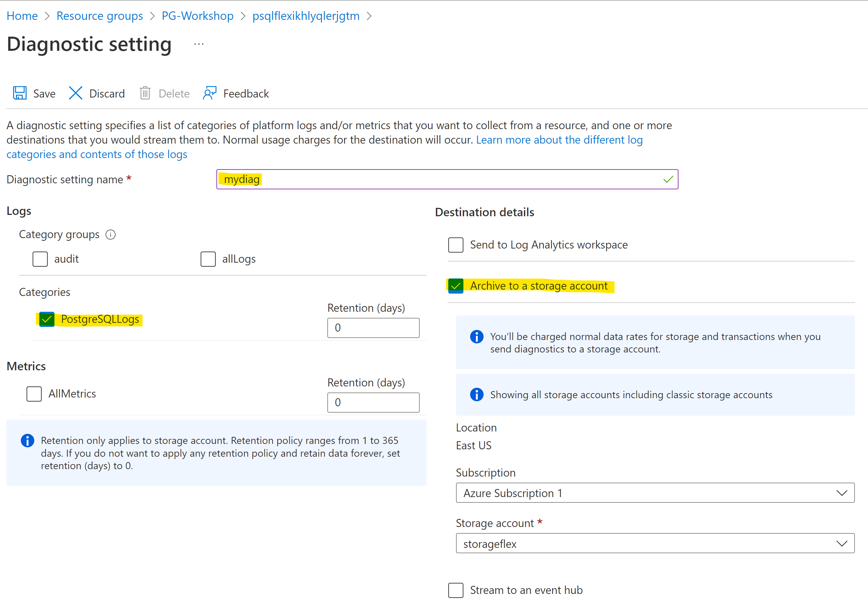Open the Storage account dropdown
The width and height of the screenshot is (868, 603).
coord(655,544)
